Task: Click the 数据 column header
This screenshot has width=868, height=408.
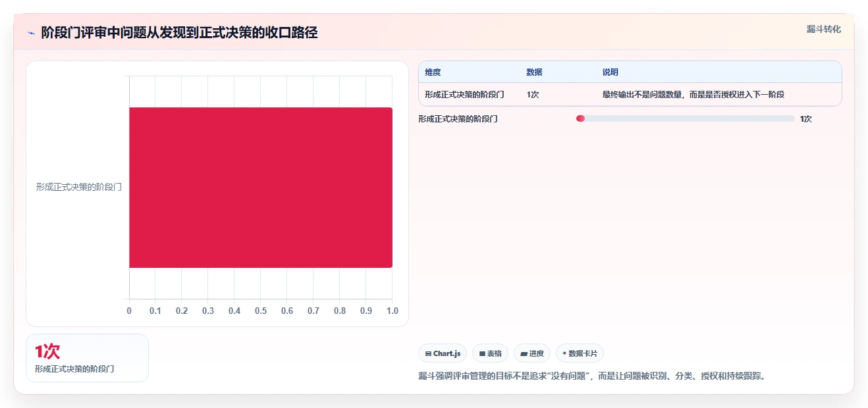Action: pyautogui.click(x=534, y=72)
